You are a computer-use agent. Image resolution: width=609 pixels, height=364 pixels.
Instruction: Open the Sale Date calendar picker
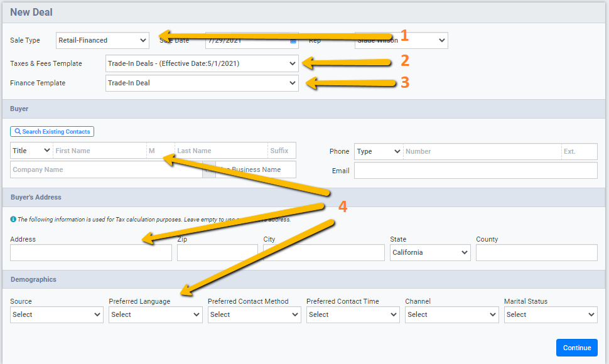coord(293,41)
